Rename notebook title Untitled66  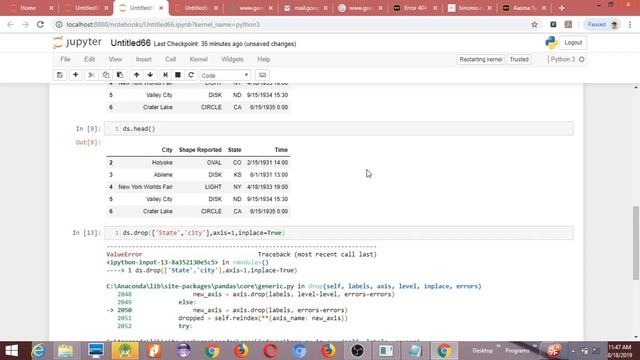point(131,43)
